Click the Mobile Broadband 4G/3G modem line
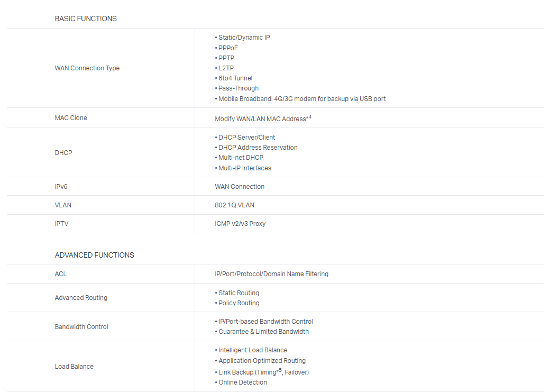This screenshot has height=392, width=559. coord(301,99)
